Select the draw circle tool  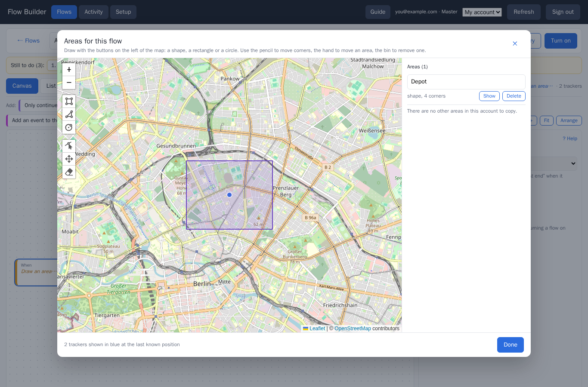(69, 127)
